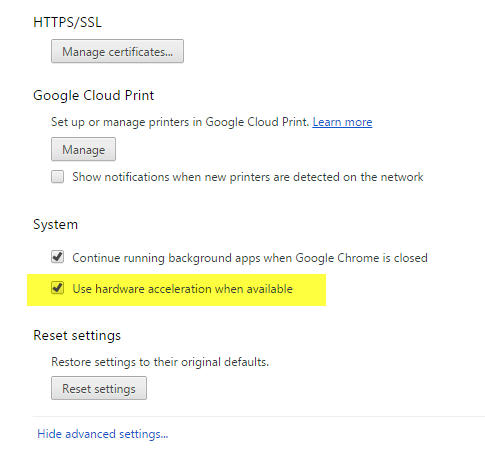Click the 'Use hardware acceleration when available' label text
Viewport: 485px width, 453px height.
tap(182, 289)
